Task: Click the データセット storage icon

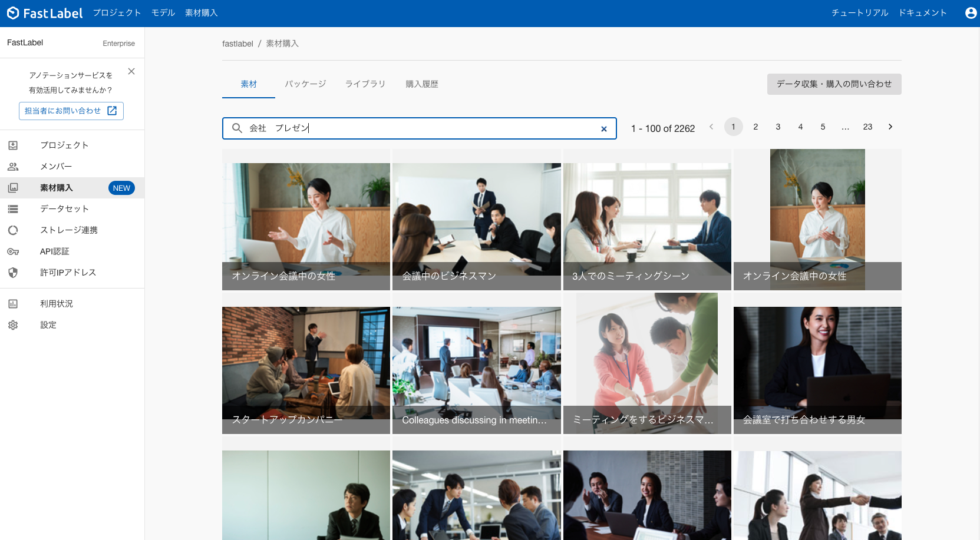Action: click(x=13, y=209)
